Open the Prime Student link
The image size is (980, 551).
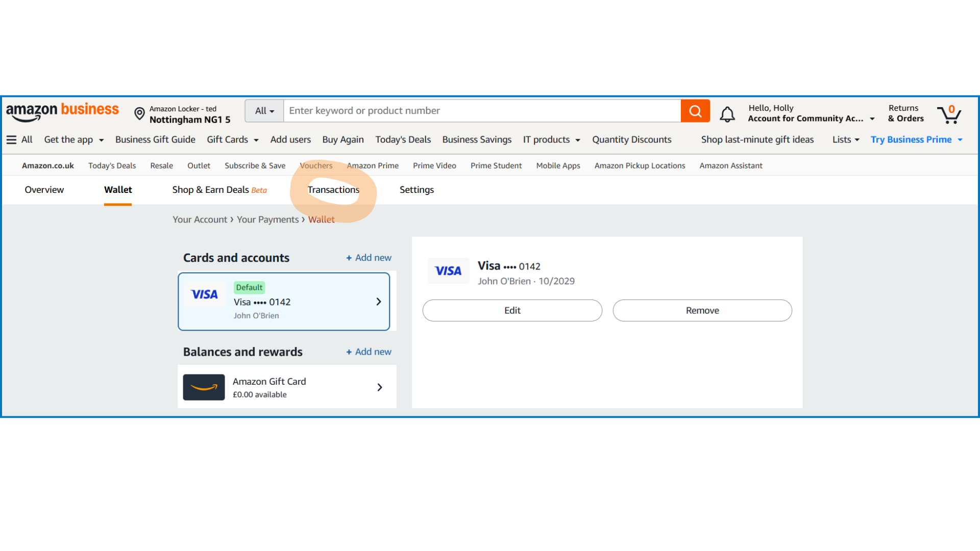pos(496,166)
